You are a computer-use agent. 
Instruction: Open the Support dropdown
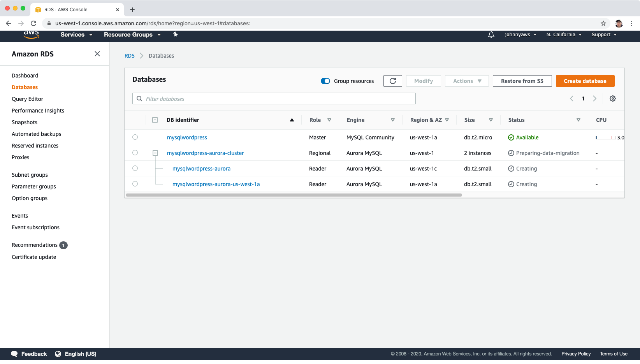(x=604, y=35)
